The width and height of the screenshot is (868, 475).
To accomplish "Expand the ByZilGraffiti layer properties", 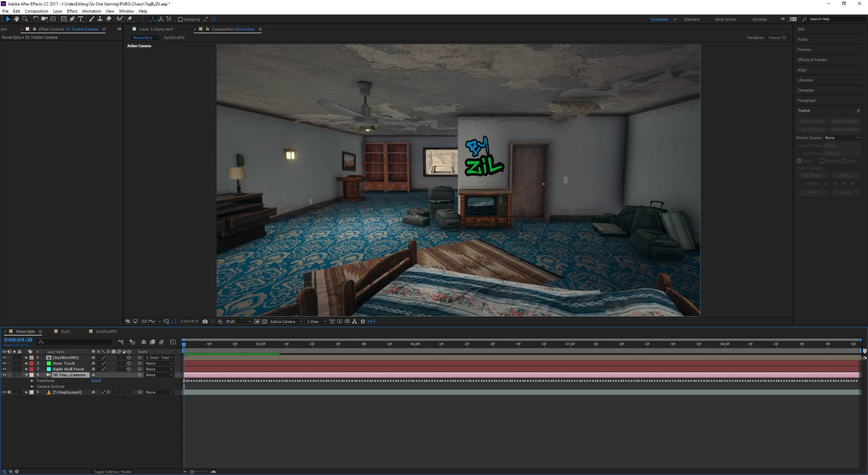I will click(26, 358).
